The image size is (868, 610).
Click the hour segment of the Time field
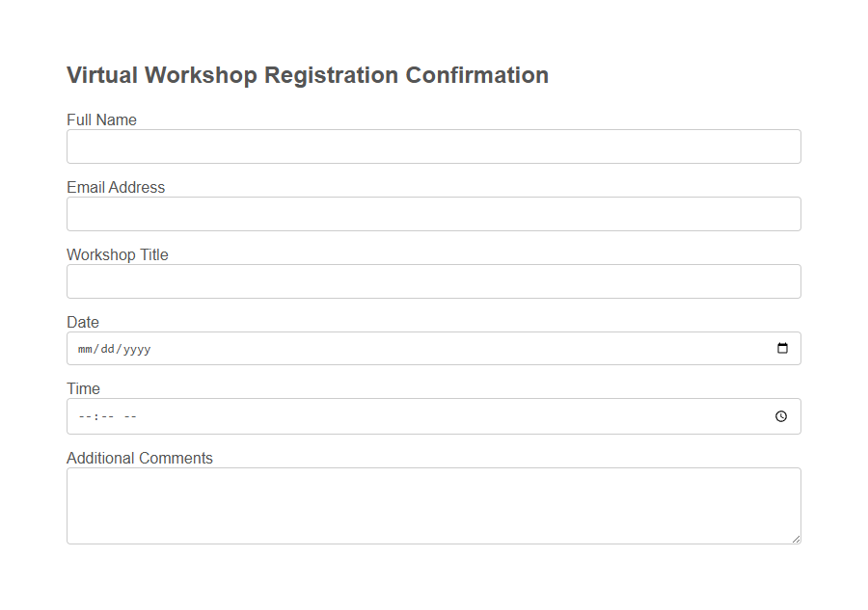84,417
